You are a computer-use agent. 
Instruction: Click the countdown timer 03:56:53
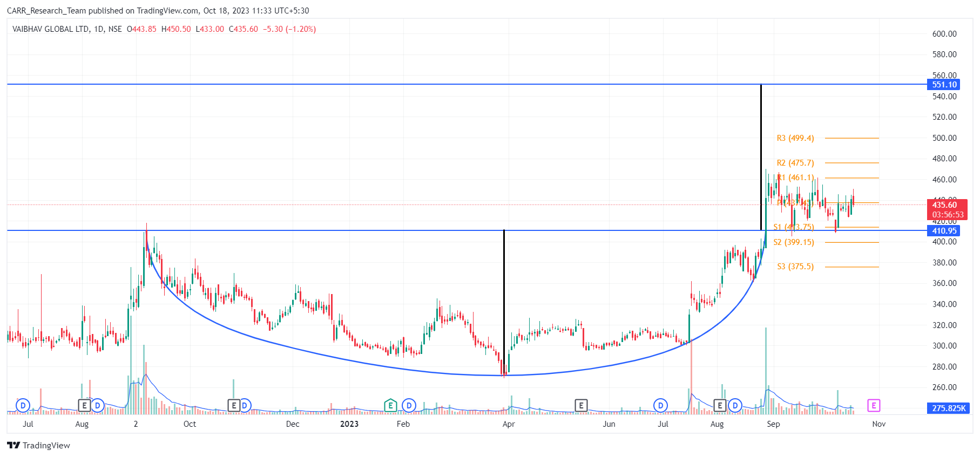pyautogui.click(x=948, y=215)
